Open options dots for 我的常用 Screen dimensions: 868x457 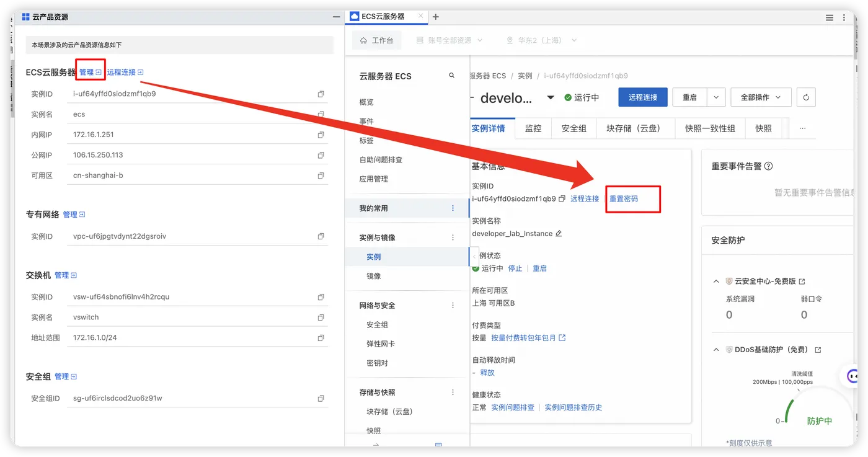click(x=453, y=208)
